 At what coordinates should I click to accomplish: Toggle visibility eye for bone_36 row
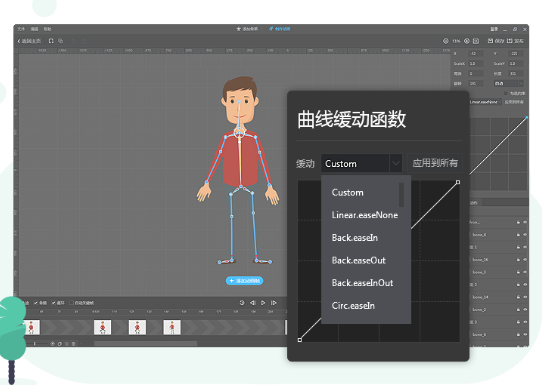[525, 260]
